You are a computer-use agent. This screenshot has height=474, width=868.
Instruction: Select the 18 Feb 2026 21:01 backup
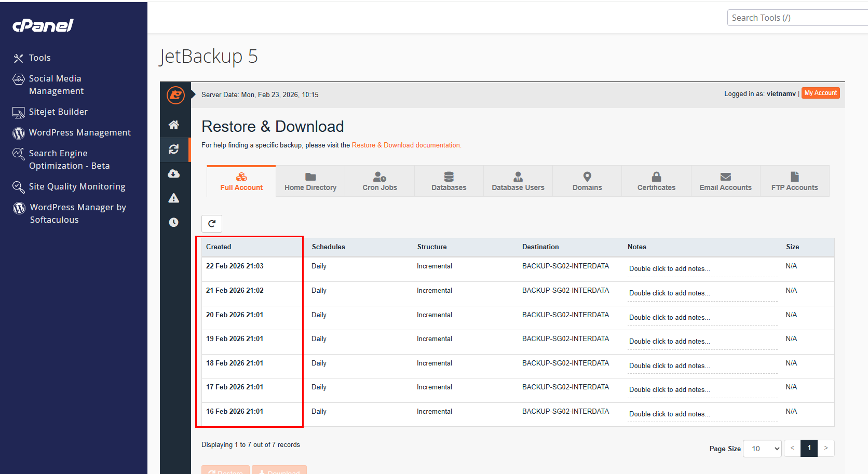click(x=518, y=366)
